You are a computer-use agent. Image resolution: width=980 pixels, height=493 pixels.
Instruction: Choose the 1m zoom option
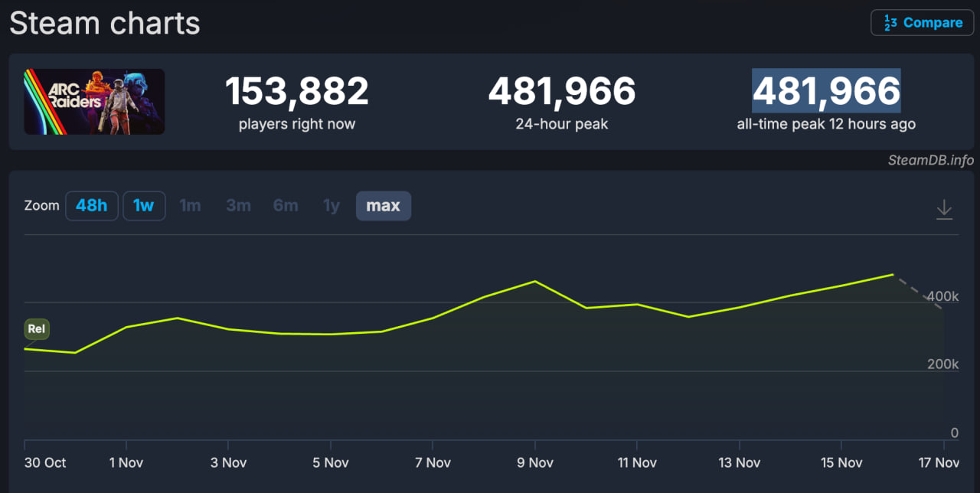[190, 206]
